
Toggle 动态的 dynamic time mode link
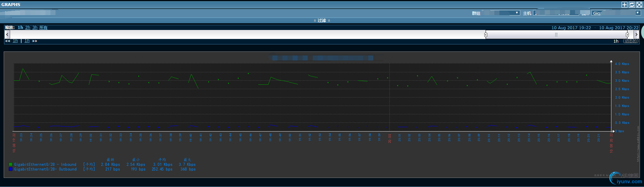click(x=631, y=41)
